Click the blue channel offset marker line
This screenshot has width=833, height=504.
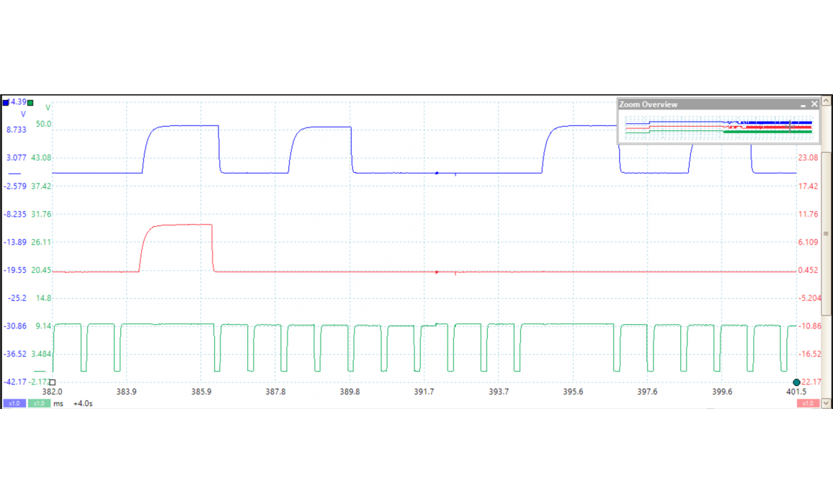tap(14, 174)
